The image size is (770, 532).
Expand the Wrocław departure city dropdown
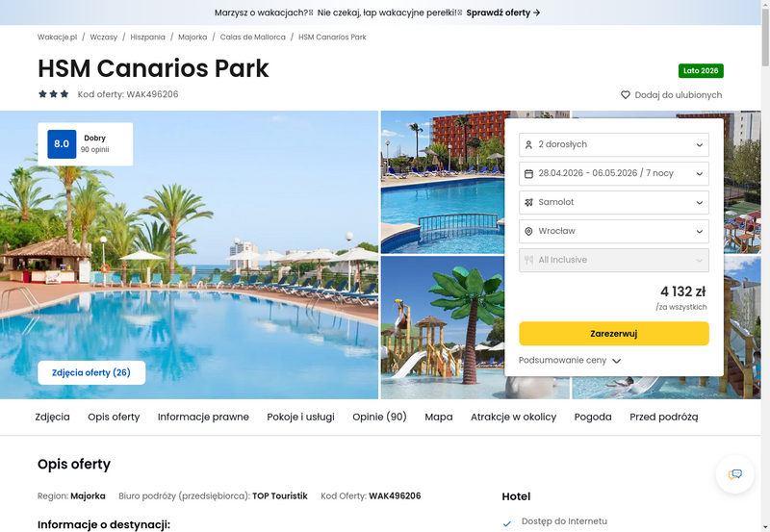pyautogui.click(x=614, y=231)
